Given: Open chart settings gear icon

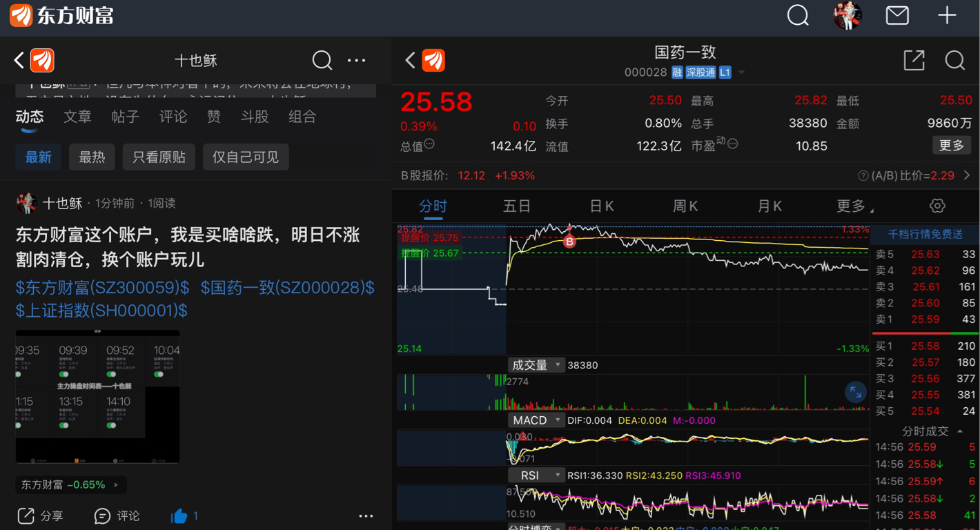Looking at the screenshot, I should tap(937, 206).
